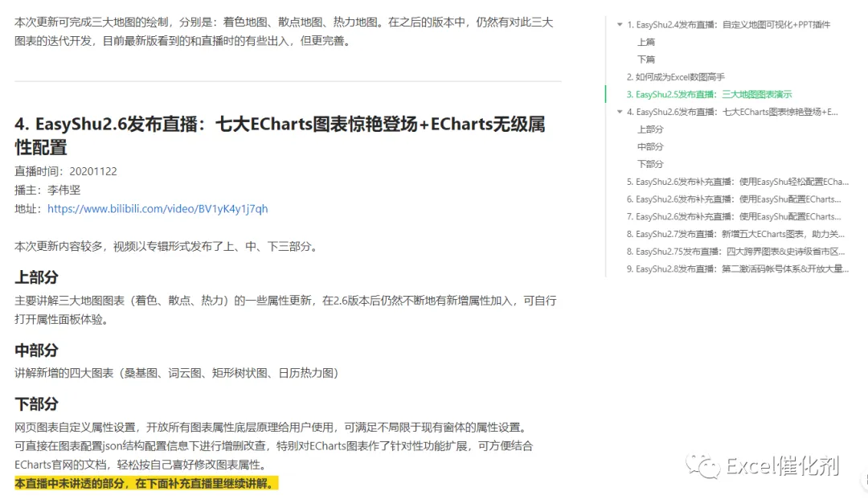Viewport: 868px width, 504px height.
Task: Collapse the outline item 4 EasyShu2.6 arrow
Action: (620, 112)
